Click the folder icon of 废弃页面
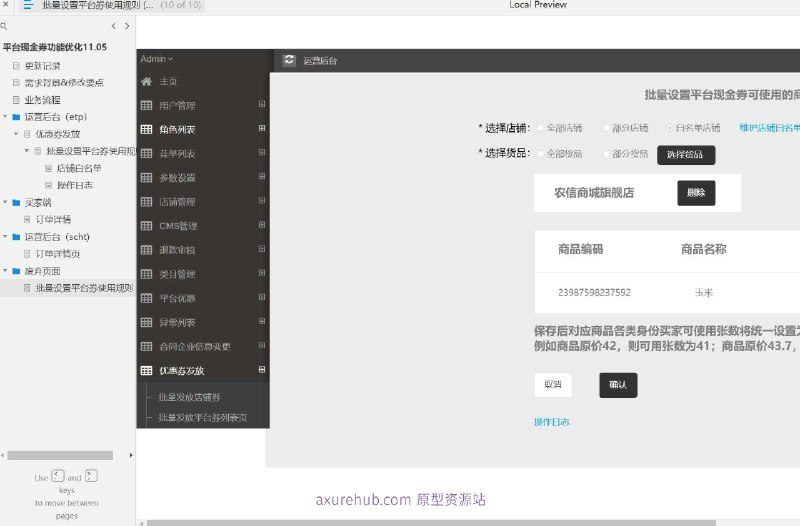800x526 pixels. pos(16,271)
